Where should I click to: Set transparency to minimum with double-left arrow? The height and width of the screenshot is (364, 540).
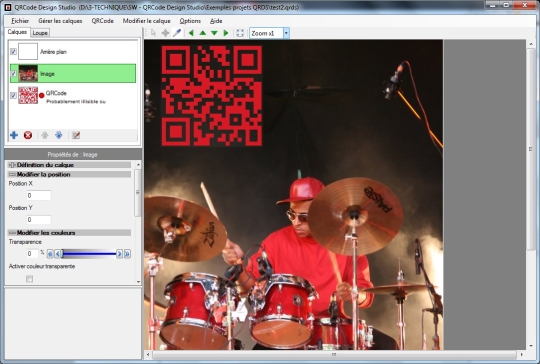tap(50, 254)
